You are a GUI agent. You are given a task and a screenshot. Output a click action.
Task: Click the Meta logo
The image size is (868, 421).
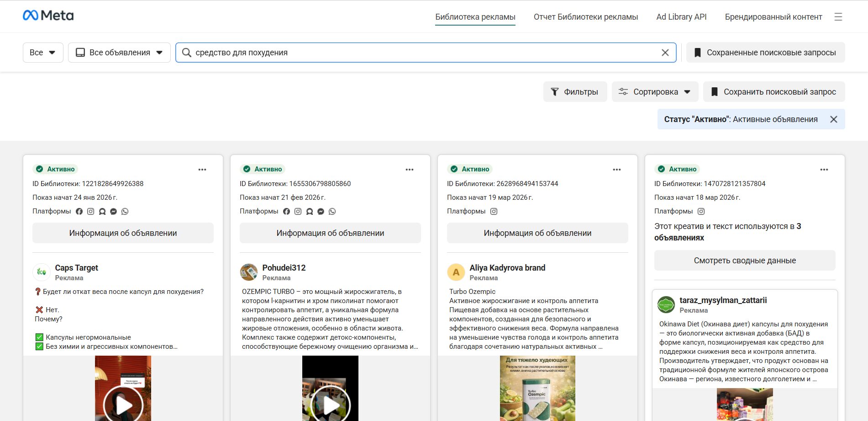[x=48, y=16]
